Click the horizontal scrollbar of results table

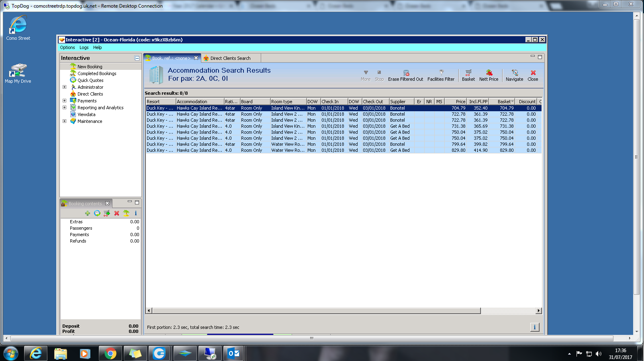[317, 311]
